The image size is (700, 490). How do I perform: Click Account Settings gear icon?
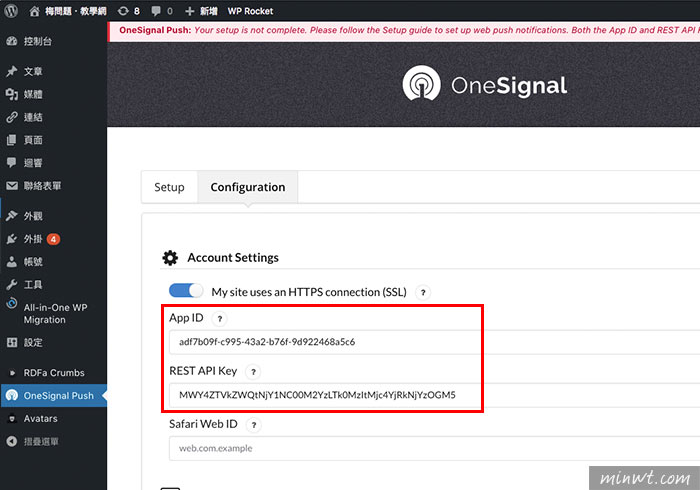point(170,257)
